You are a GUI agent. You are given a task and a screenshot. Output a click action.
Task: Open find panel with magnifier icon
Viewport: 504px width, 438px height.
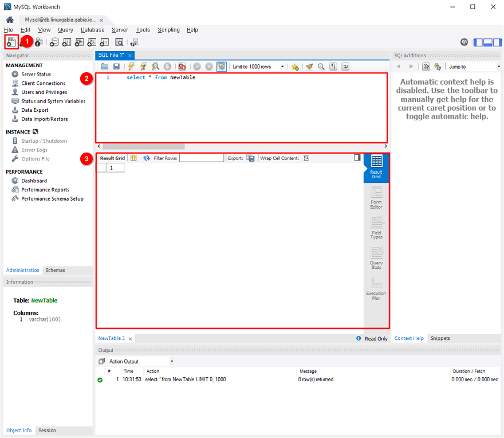321,67
